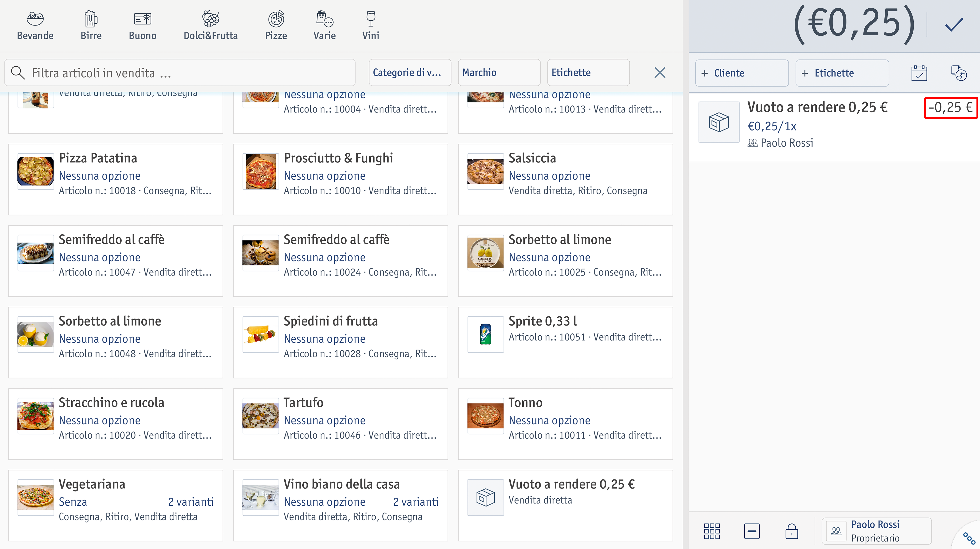This screenshot has height=549, width=980.
Task: Open the calendar scheduling icon
Action: tap(919, 73)
